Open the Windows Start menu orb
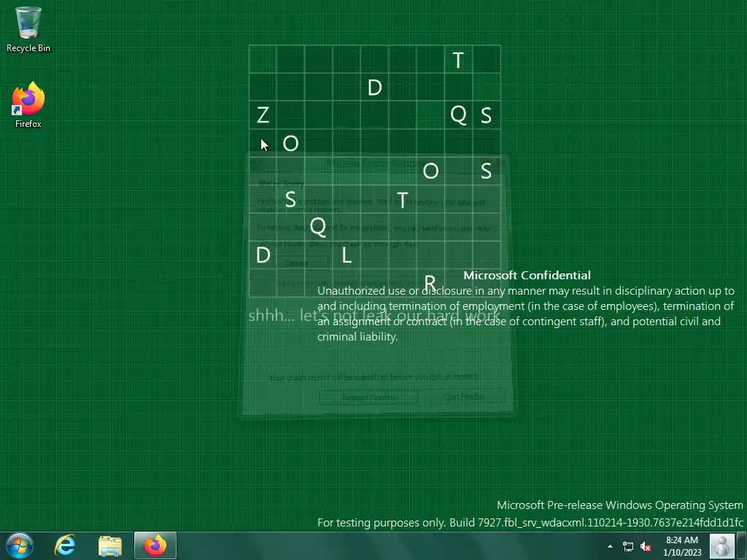The width and height of the screenshot is (747, 560). pos(20,545)
